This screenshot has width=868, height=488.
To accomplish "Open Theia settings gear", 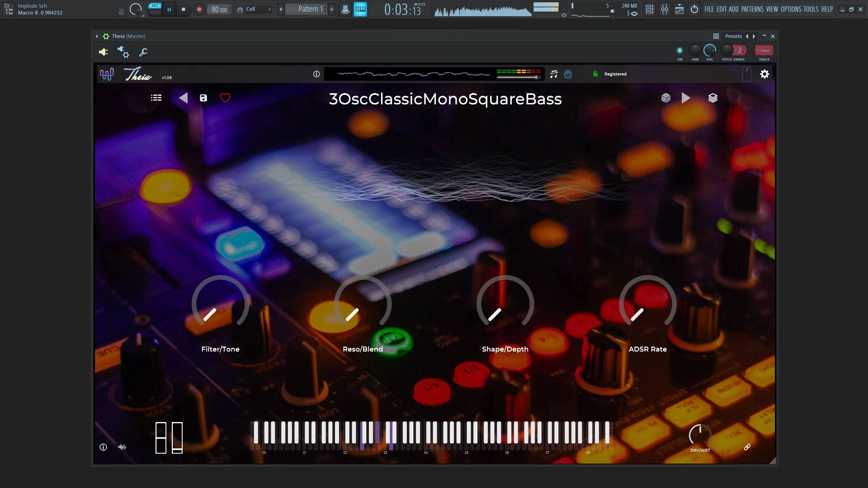I will 764,74.
